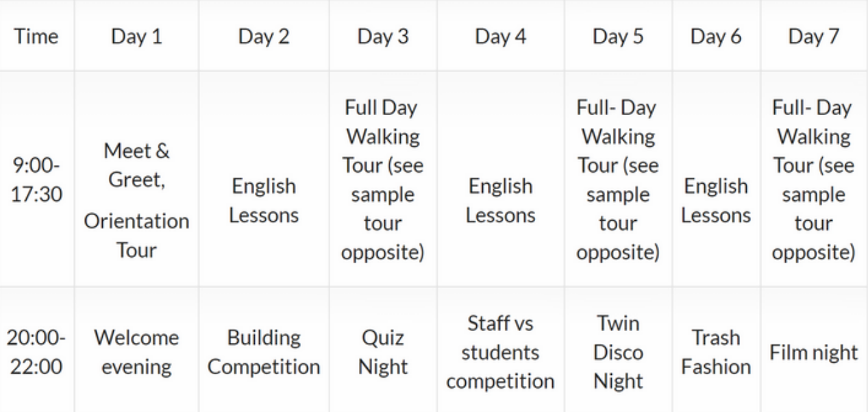This screenshot has height=412, width=868.
Task: Select the Day 7 column header
Action: click(813, 37)
